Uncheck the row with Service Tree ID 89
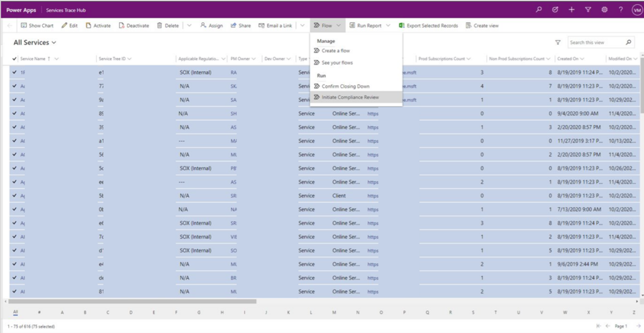Screen dimensions: 644x333 click(15, 113)
